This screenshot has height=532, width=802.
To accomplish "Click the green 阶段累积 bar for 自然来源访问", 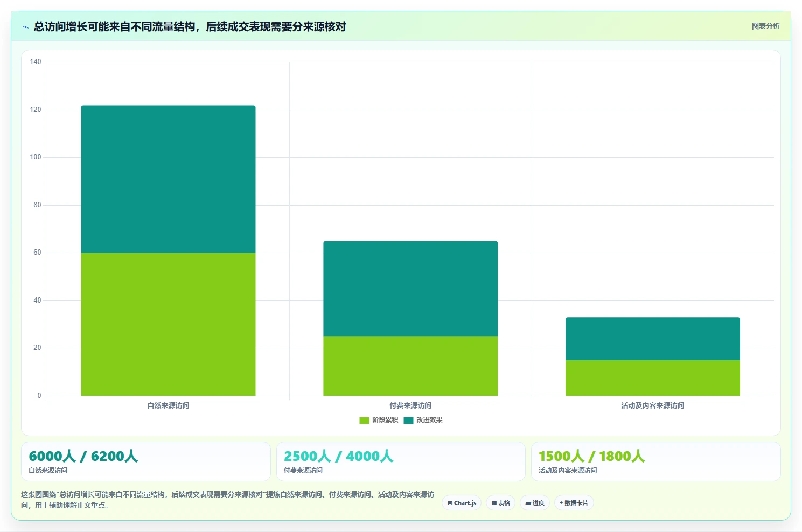I will (168, 324).
